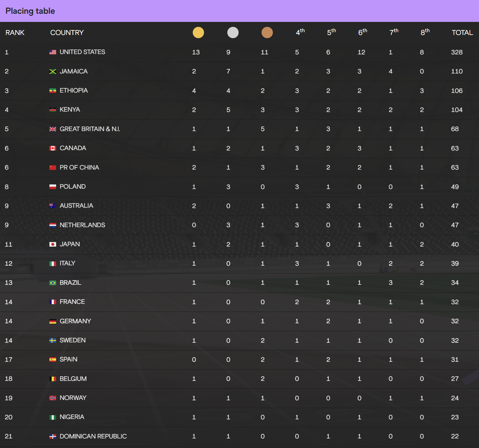Select the COUNTRY column header
The height and width of the screenshot is (448, 479).
[67, 33]
